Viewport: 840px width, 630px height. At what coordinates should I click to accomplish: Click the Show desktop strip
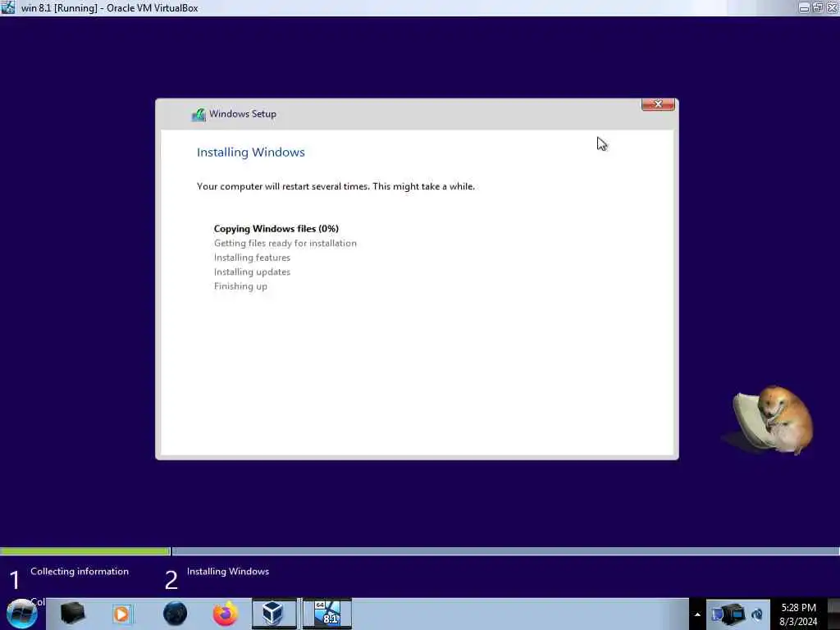(x=833, y=614)
